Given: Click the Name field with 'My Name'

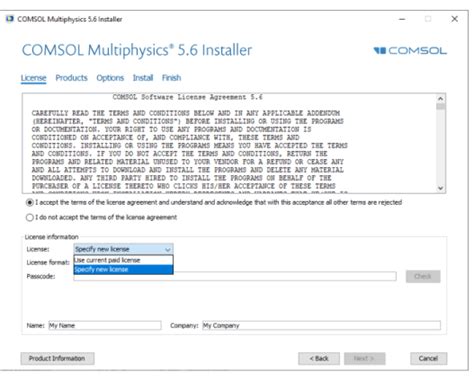Looking at the screenshot, I should [105, 325].
